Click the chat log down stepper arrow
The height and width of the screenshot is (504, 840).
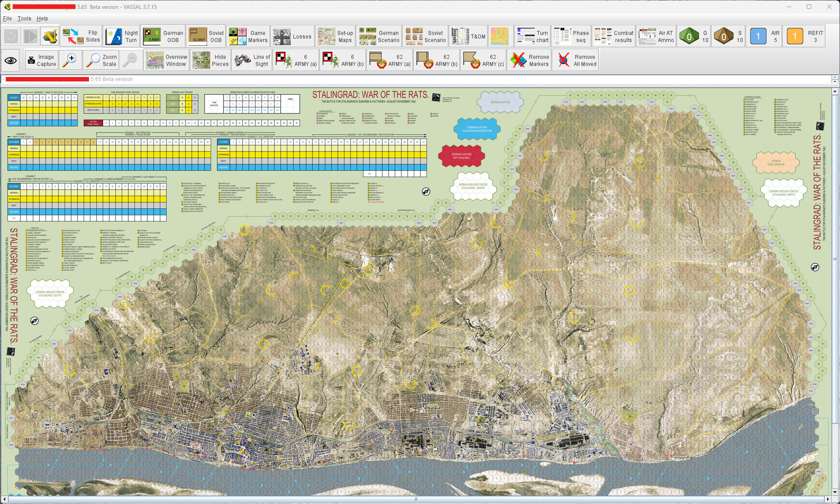[x=835, y=81]
